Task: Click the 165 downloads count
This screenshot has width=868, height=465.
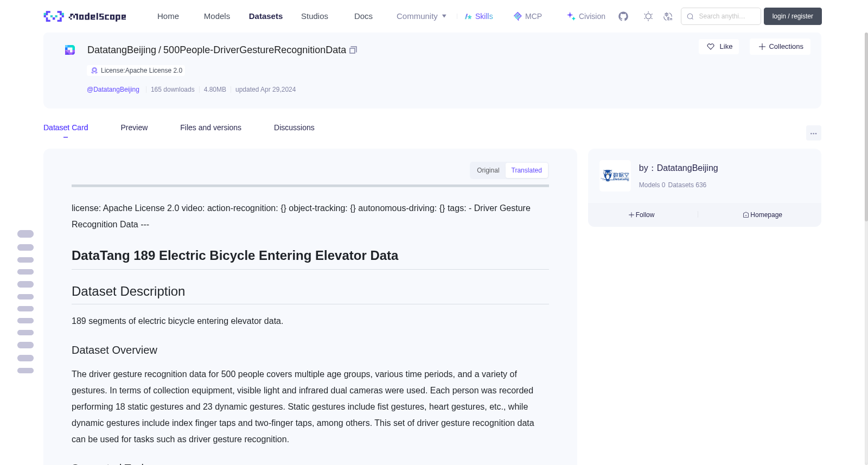Action: coord(173,90)
